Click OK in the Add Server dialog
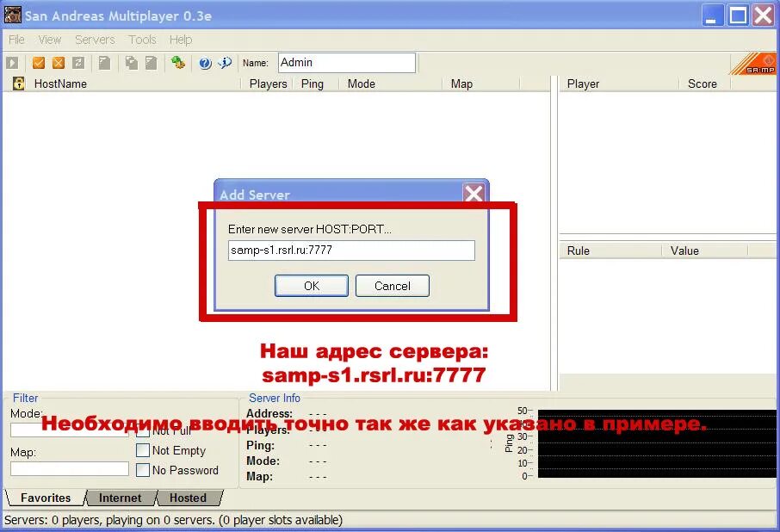This screenshot has height=532, width=780. click(312, 286)
